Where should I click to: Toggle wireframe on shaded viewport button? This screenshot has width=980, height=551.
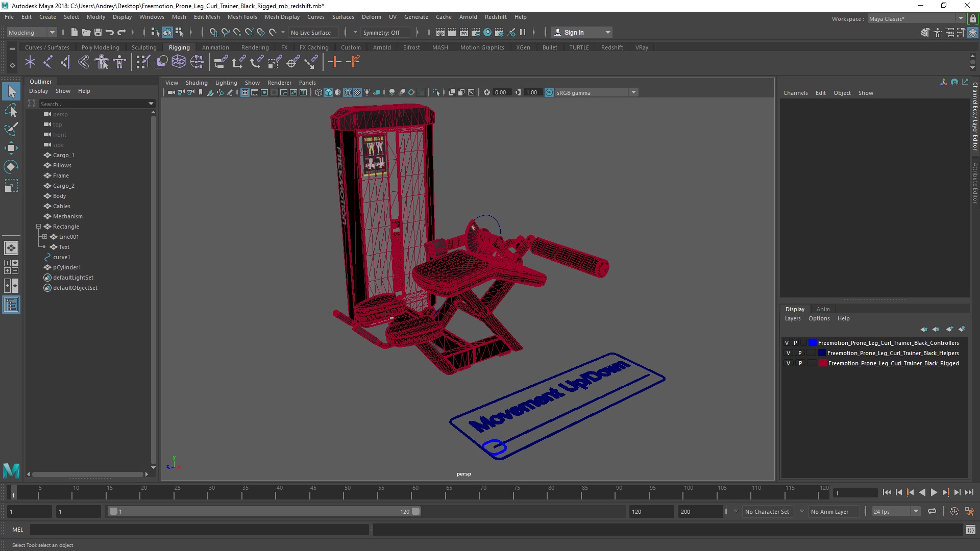[348, 92]
